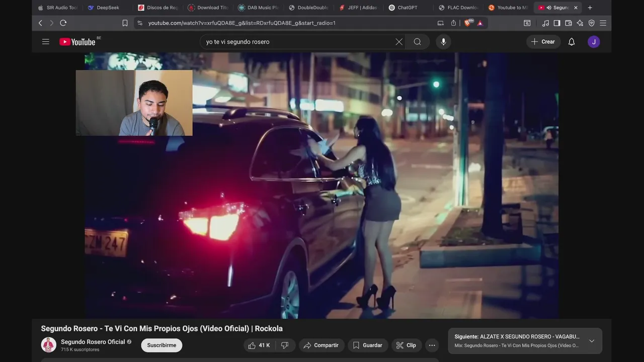Image resolution: width=644 pixels, height=362 pixels.
Task: Open the Brave Wallet icon
Action: [569, 23]
